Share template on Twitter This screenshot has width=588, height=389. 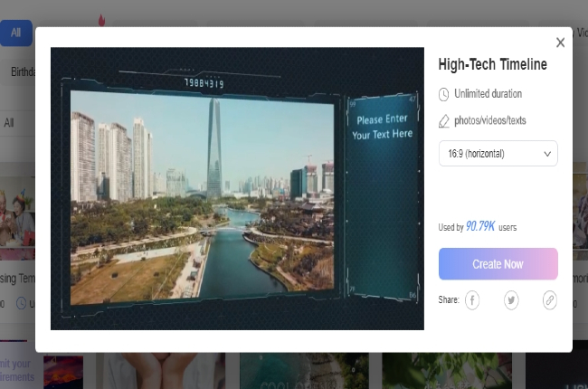tap(511, 300)
